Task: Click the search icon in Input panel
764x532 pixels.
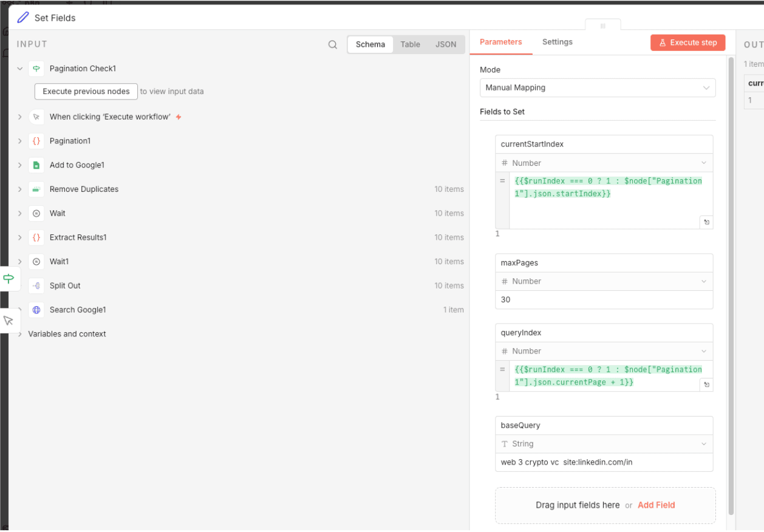Action: [332, 44]
